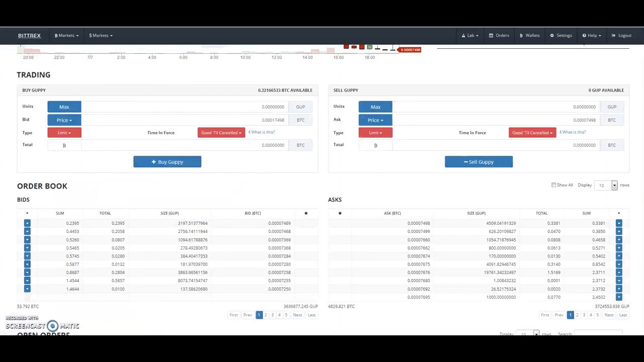Click Last in Asks pagination
This screenshot has height=362, width=644.
coord(623,315)
